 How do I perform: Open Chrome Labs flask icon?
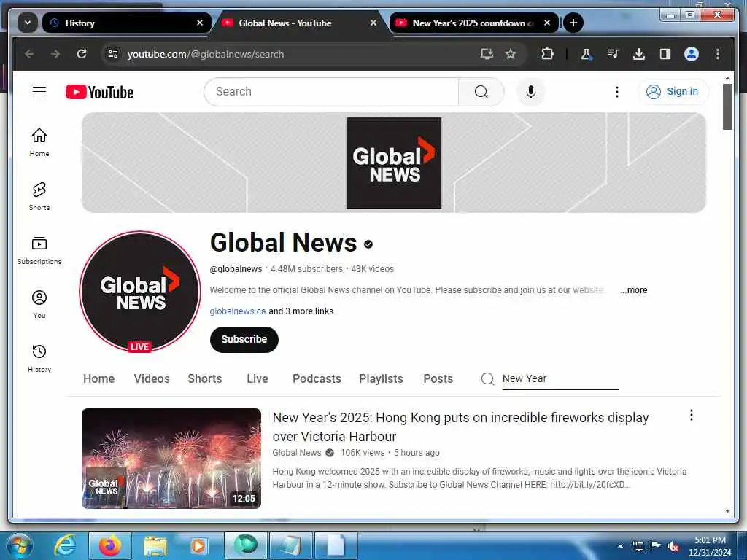(x=586, y=54)
